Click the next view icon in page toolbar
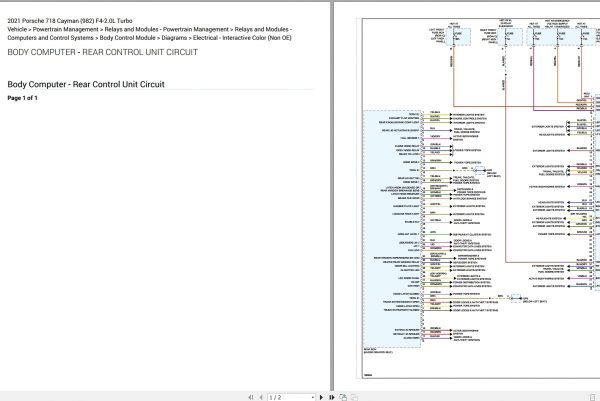Image resolution: width=600 pixels, height=401 pixels. point(355,398)
